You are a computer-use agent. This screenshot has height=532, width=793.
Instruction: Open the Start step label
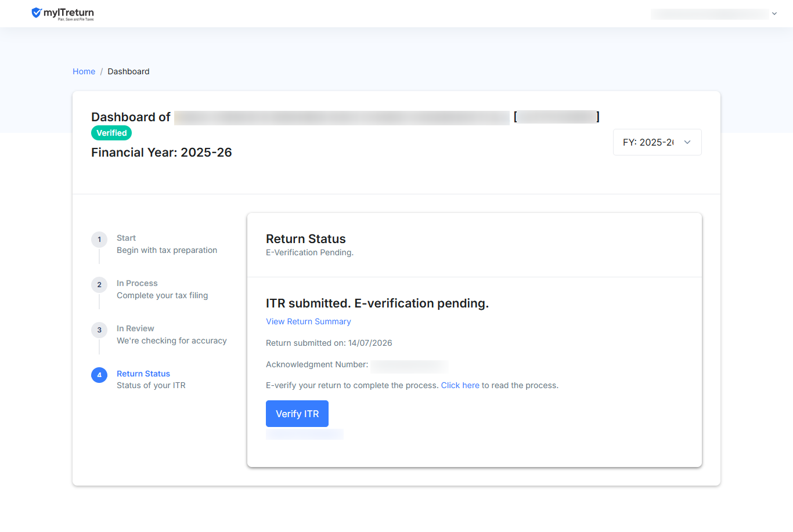pyautogui.click(x=126, y=238)
